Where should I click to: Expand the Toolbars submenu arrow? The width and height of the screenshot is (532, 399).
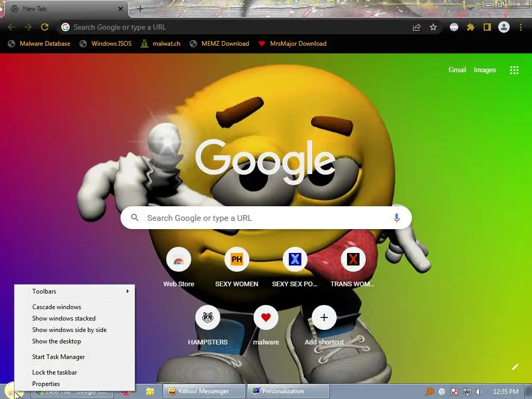(x=128, y=291)
